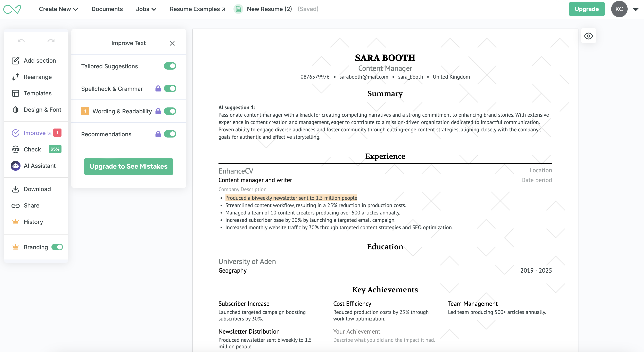Open the resume preview eye icon
The height and width of the screenshot is (352, 644).
coord(589,36)
